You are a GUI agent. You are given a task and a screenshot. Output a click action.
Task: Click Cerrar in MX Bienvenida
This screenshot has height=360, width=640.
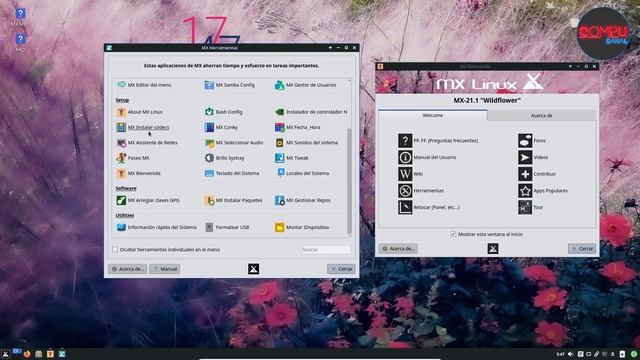click(x=582, y=249)
